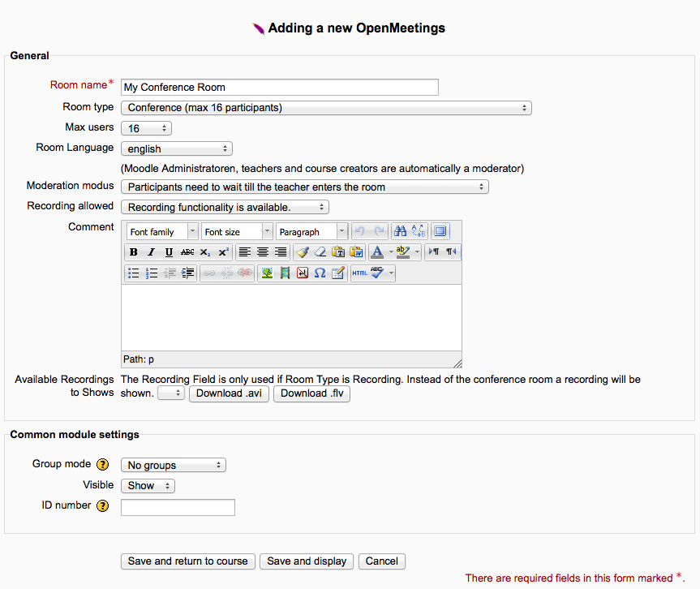
Task: Toggle bold formatting in comment editor
Action: click(x=134, y=252)
